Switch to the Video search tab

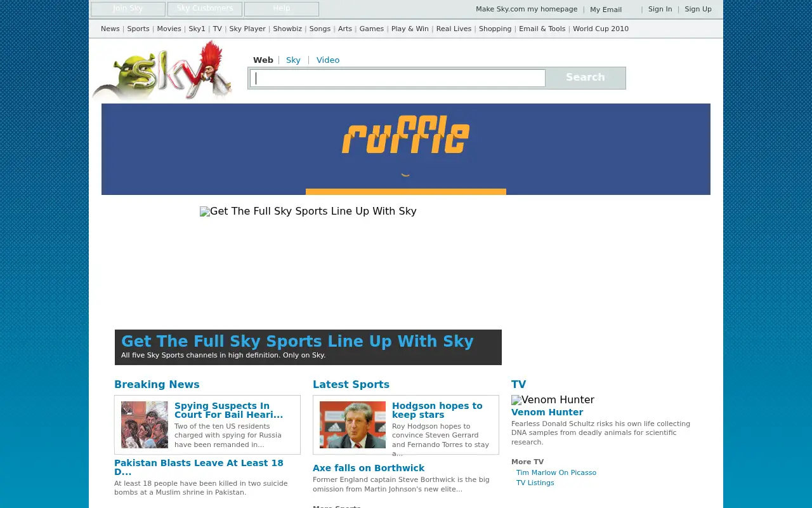coord(328,60)
